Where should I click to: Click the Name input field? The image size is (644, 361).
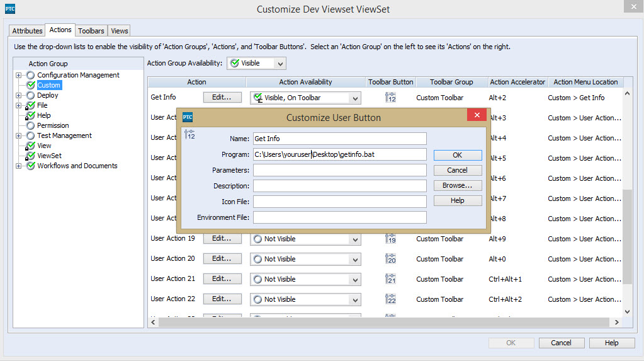[x=340, y=139]
